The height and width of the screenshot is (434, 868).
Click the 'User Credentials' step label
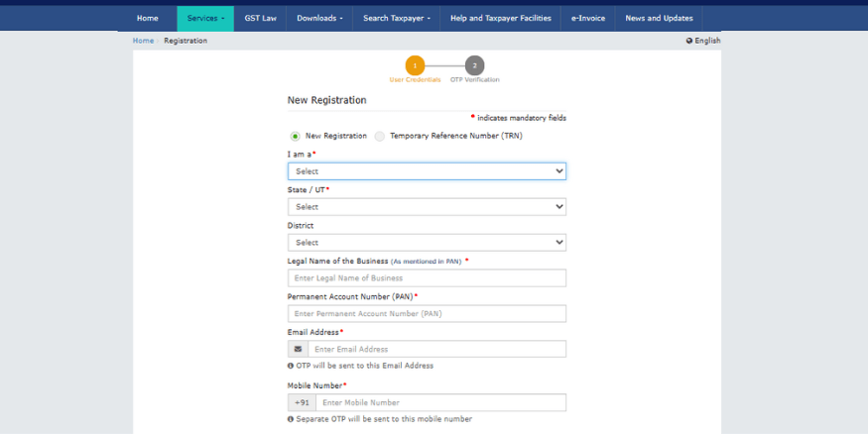coord(415,79)
